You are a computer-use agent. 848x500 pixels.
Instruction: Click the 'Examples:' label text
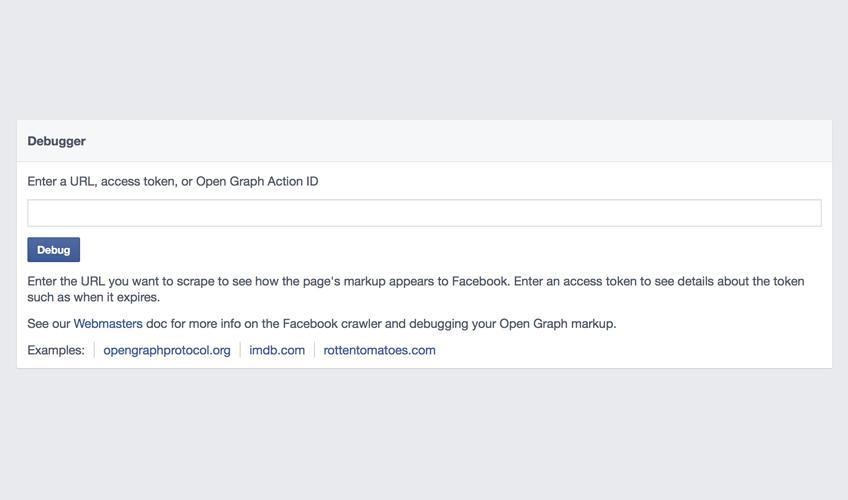[x=56, y=350]
